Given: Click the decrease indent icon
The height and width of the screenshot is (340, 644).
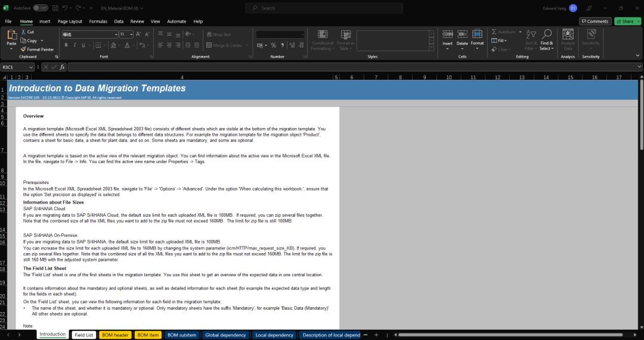Looking at the screenshot, I should click(x=188, y=45).
